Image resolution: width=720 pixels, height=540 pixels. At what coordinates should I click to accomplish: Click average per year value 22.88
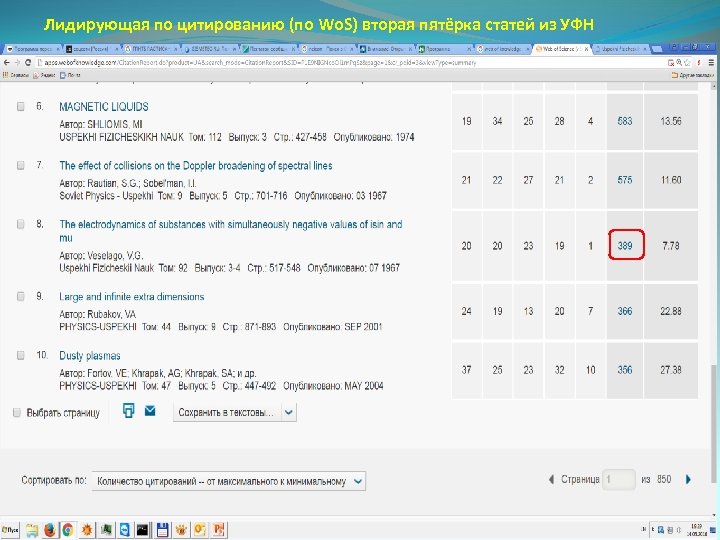click(x=670, y=311)
